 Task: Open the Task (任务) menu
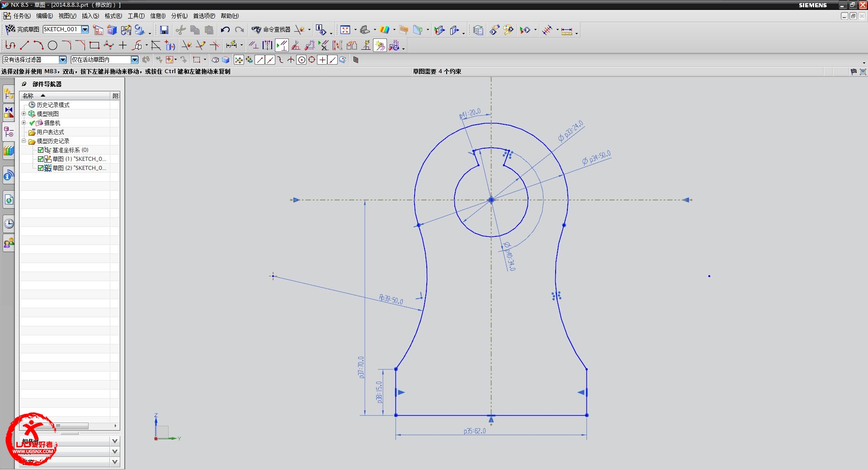pyautogui.click(x=22, y=16)
